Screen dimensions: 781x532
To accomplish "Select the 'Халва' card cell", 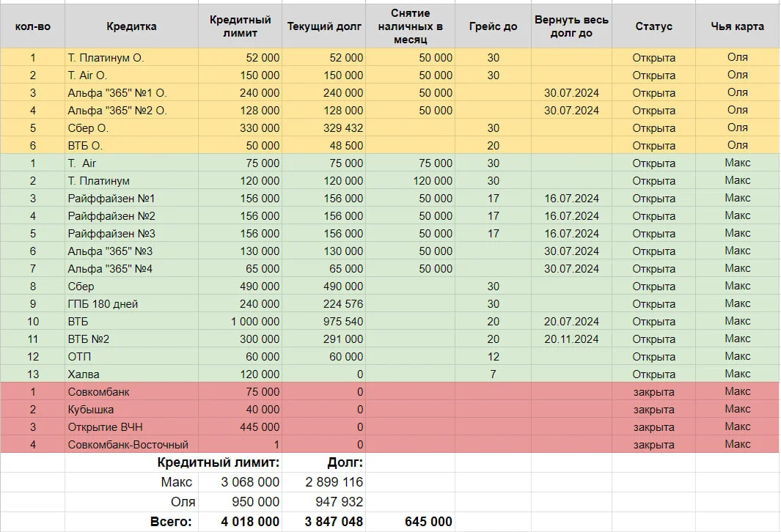I will (131, 374).
